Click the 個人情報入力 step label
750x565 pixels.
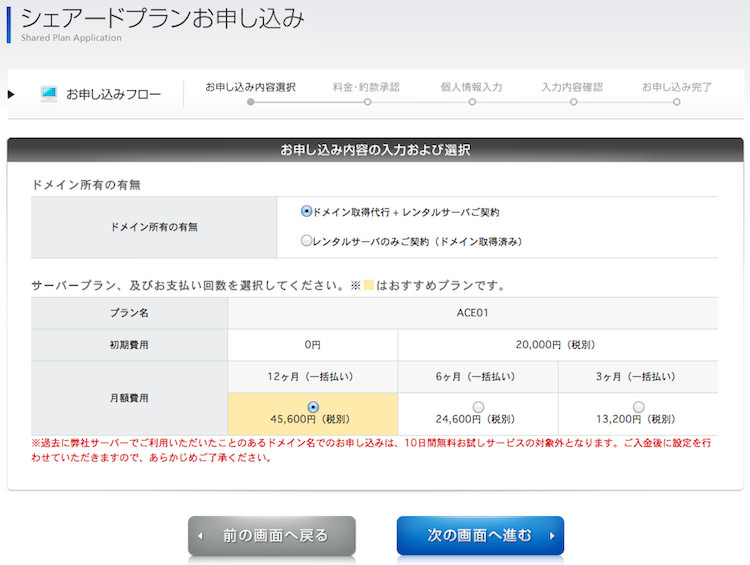pos(471,87)
